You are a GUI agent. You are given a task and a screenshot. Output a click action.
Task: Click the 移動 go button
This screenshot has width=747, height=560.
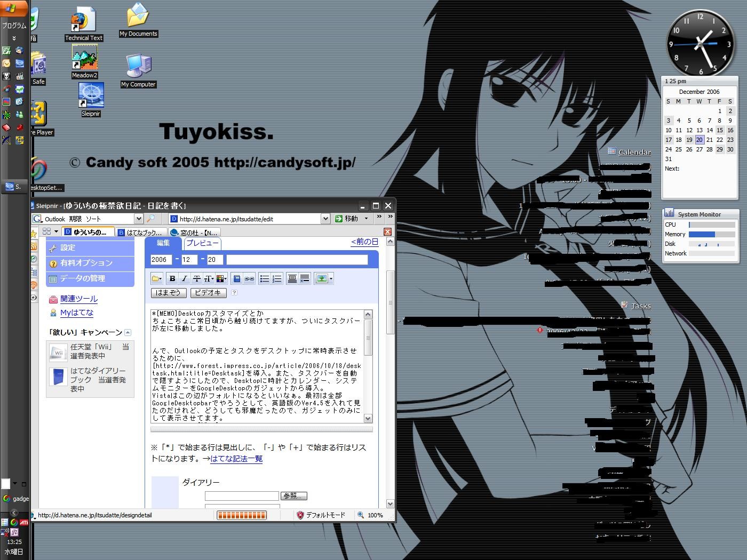click(x=346, y=219)
